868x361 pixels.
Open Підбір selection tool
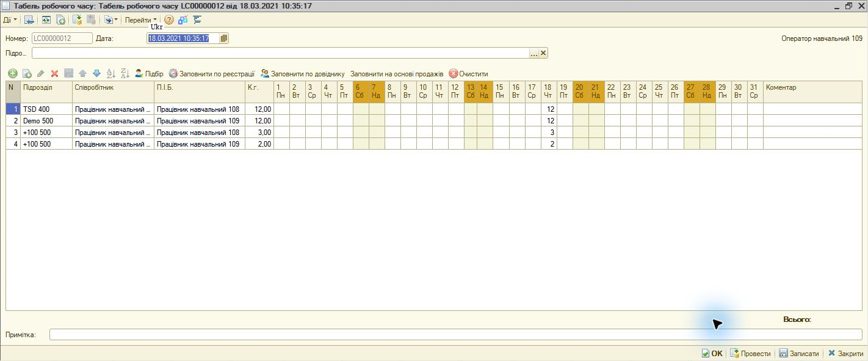point(149,73)
